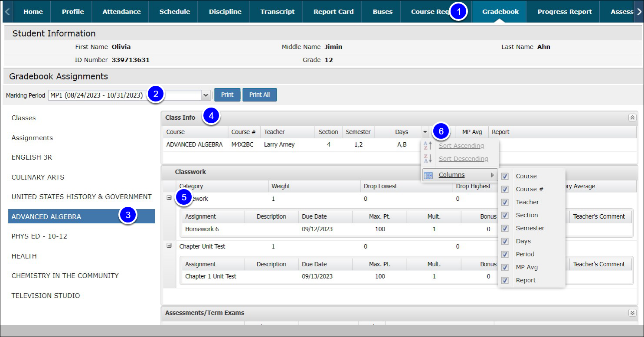Click the Print button
The image size is (644, 337).
(x=227, y=95)
